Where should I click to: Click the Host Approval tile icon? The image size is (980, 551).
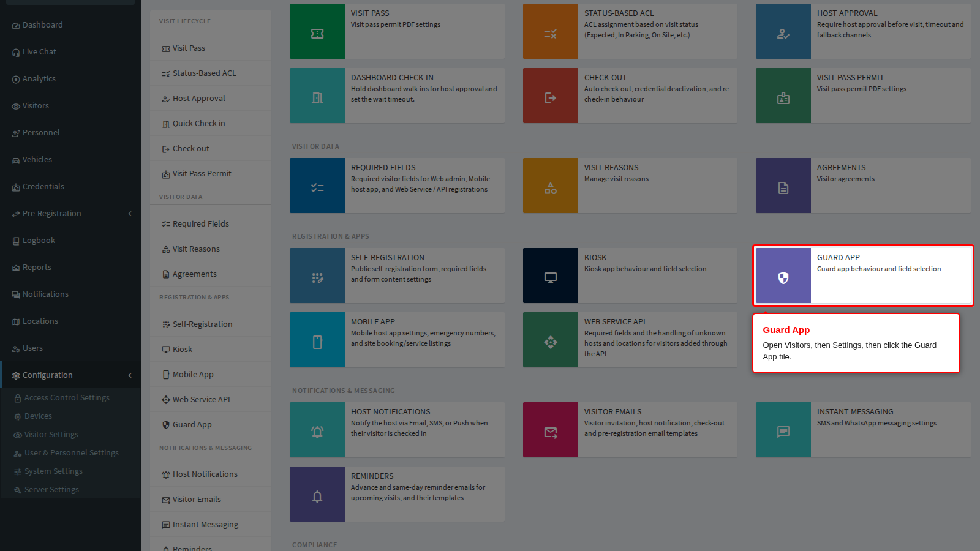(x=783, y=31)
